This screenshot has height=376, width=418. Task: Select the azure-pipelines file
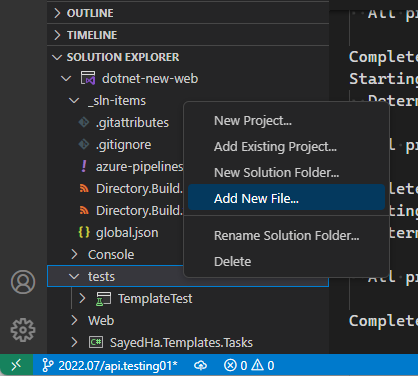tap(140, 167)
